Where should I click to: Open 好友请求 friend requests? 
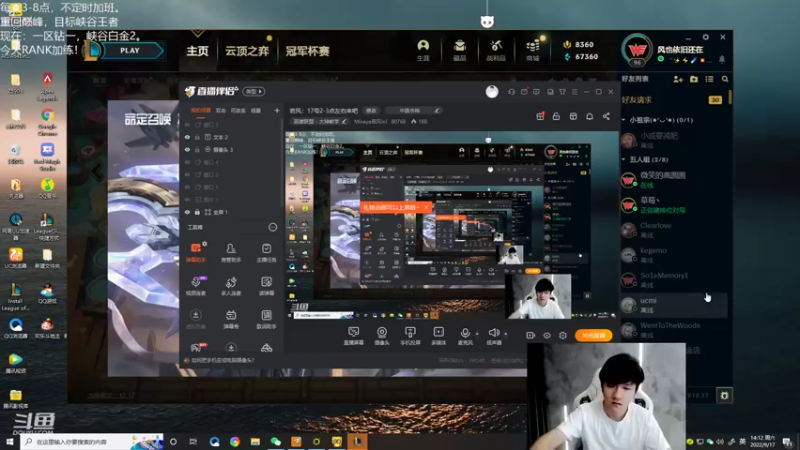pos(671,100)
